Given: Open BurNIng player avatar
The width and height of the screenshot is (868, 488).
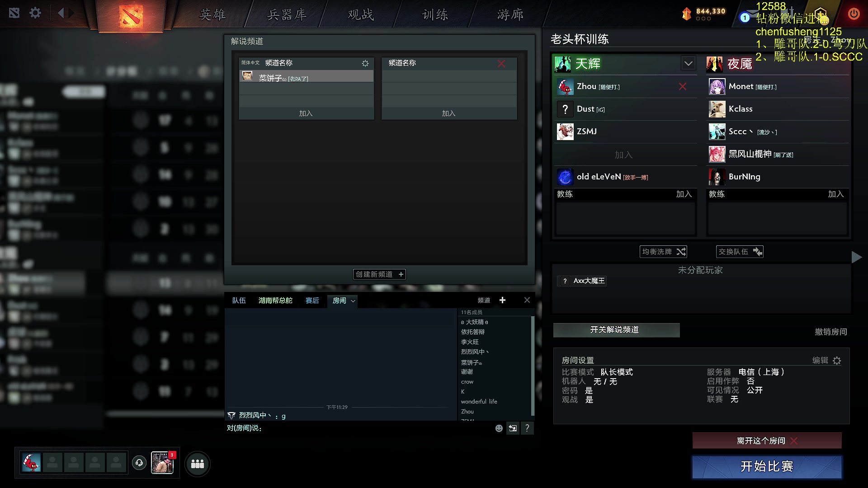Looking at the screenshot, I should [x=717, y=177].
